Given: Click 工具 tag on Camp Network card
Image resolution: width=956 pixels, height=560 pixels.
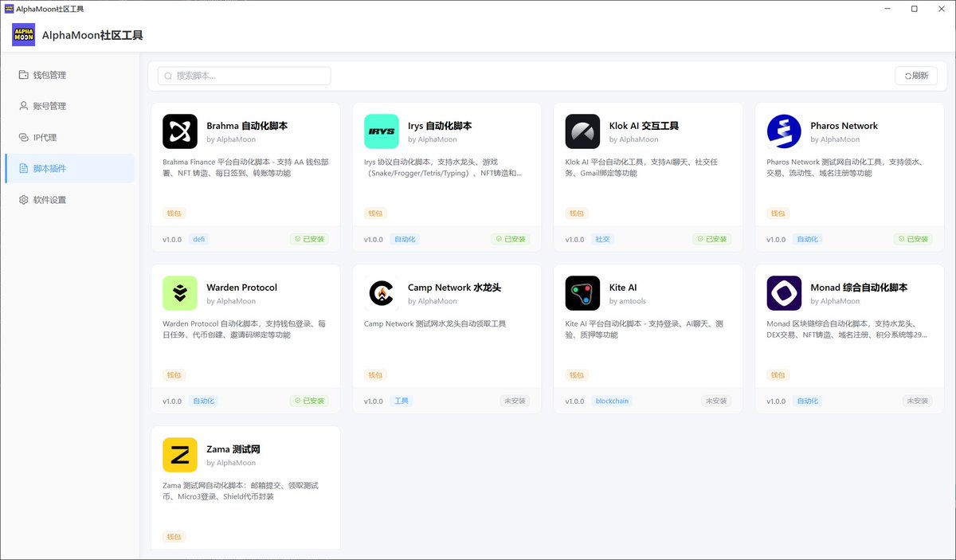Looking at the screenshot, I should coord(401,401).
